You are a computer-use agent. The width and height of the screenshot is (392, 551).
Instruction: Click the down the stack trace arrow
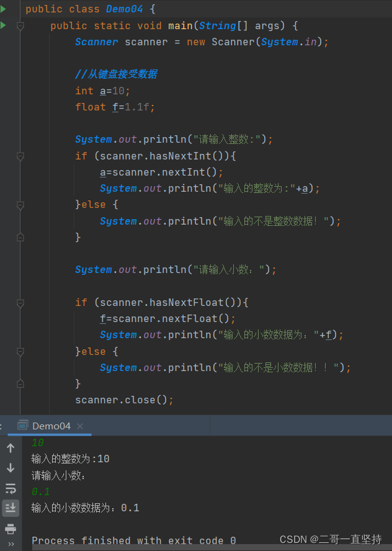click(x=11, y=468)
